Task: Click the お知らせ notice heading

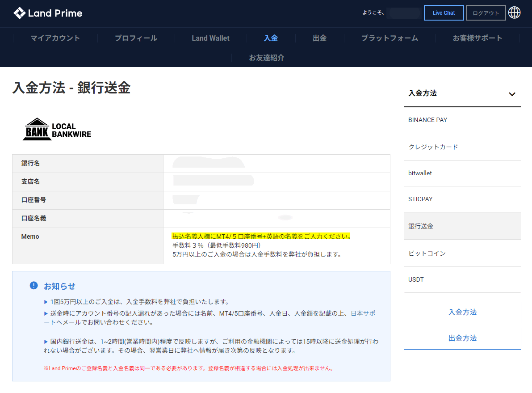Action: click(59, 286)
